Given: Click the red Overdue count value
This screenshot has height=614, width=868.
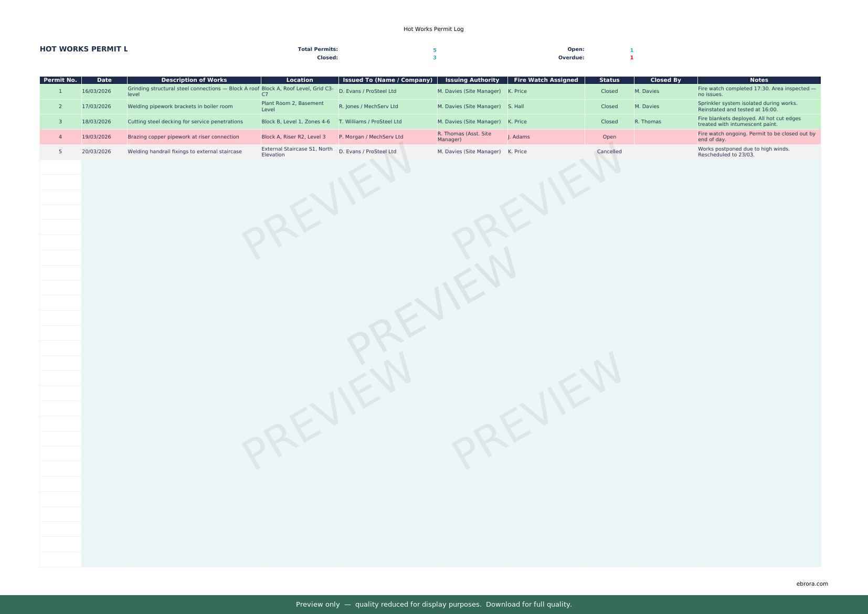Looking at the screenshot, I should [631, 58].
